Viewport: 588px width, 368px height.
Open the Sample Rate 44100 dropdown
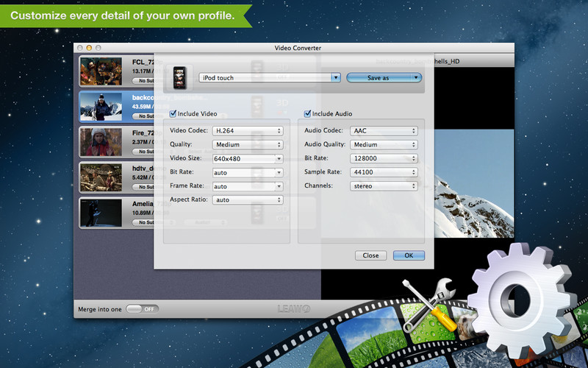(384, 172)
